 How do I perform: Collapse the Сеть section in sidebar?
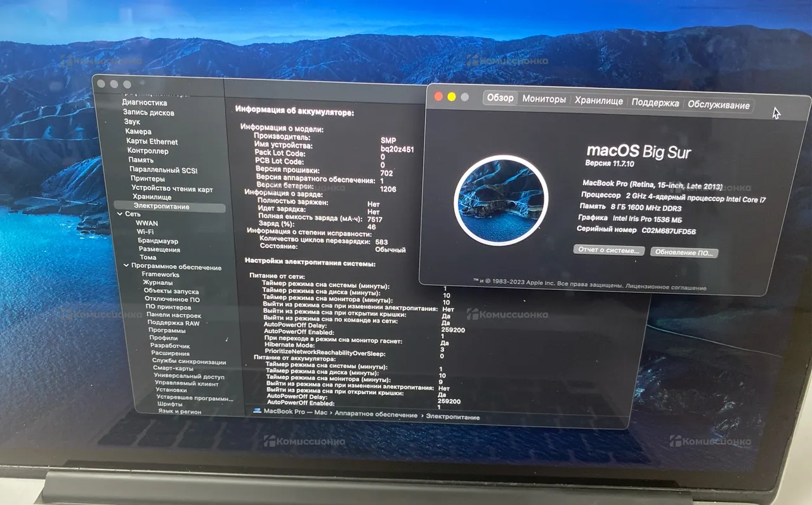pos(119,214)
